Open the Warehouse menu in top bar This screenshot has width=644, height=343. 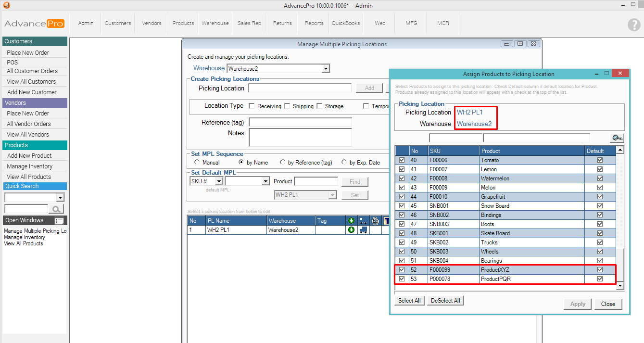pos(215,23)
